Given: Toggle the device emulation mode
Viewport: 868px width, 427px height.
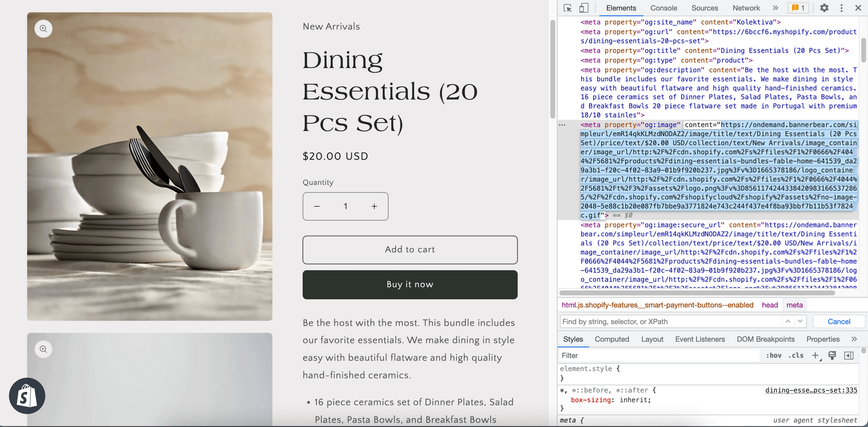Looking at the screenshot, I should (583, 8).
